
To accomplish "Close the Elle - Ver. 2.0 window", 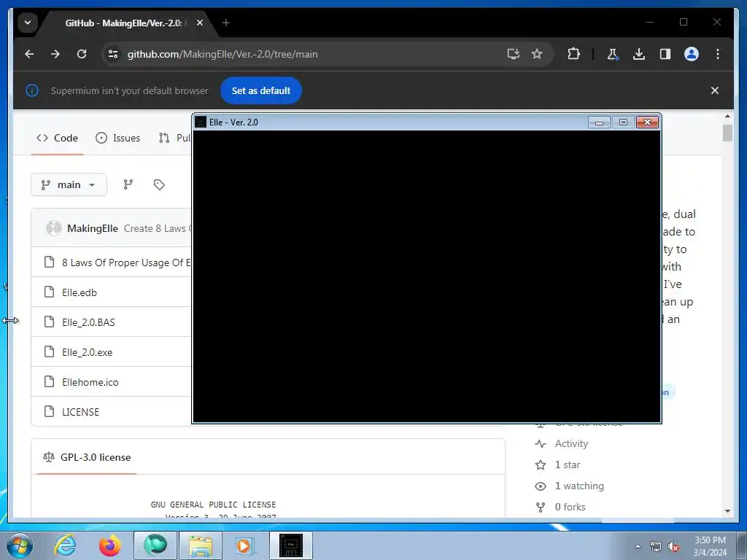I will [x=648, y=122].
